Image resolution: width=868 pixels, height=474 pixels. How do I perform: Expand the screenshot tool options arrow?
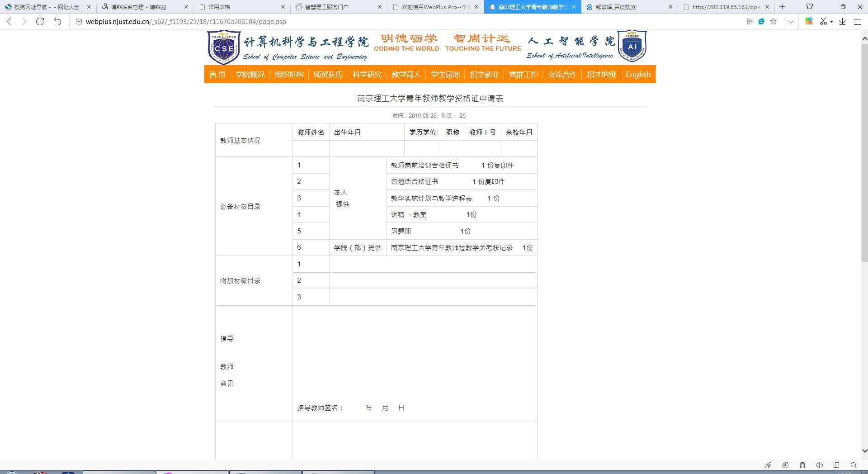(832, 22)
